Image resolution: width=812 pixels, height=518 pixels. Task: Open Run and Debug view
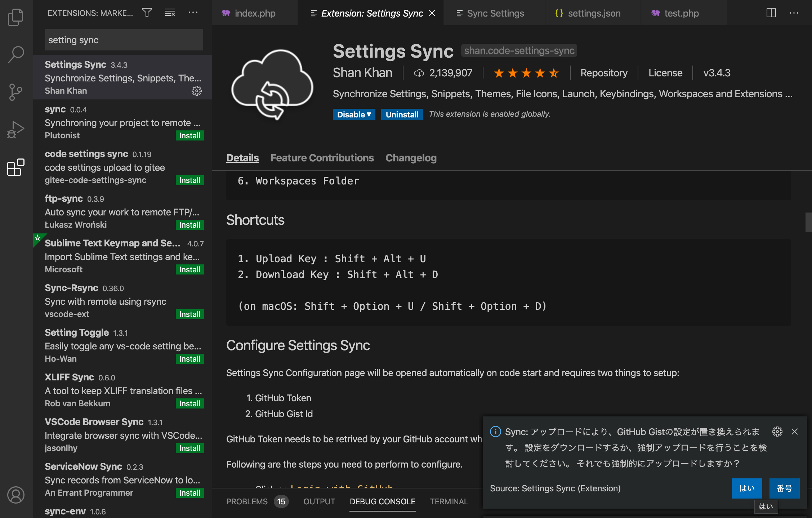[16, 130]
